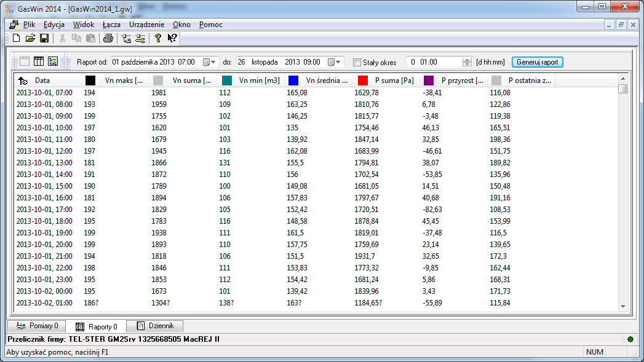The width and height of the screenshot is (644, 362).
Task: Restore the inner document window
Action: pos(621,25)
